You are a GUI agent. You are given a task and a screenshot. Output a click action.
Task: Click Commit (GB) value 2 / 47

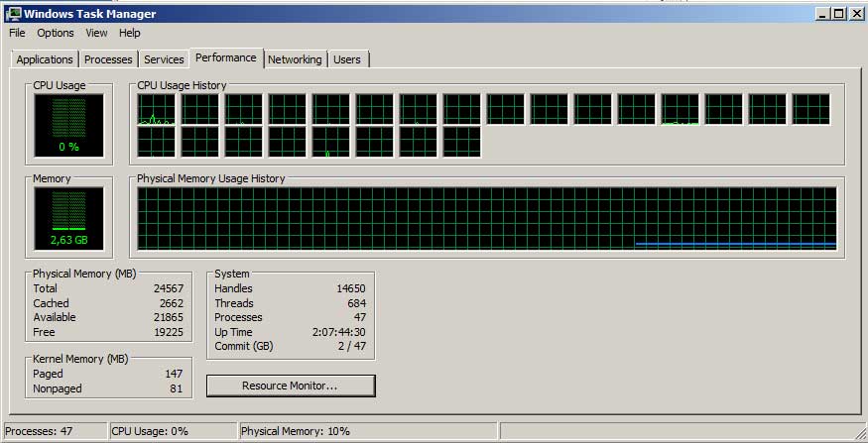click(351, 347)
